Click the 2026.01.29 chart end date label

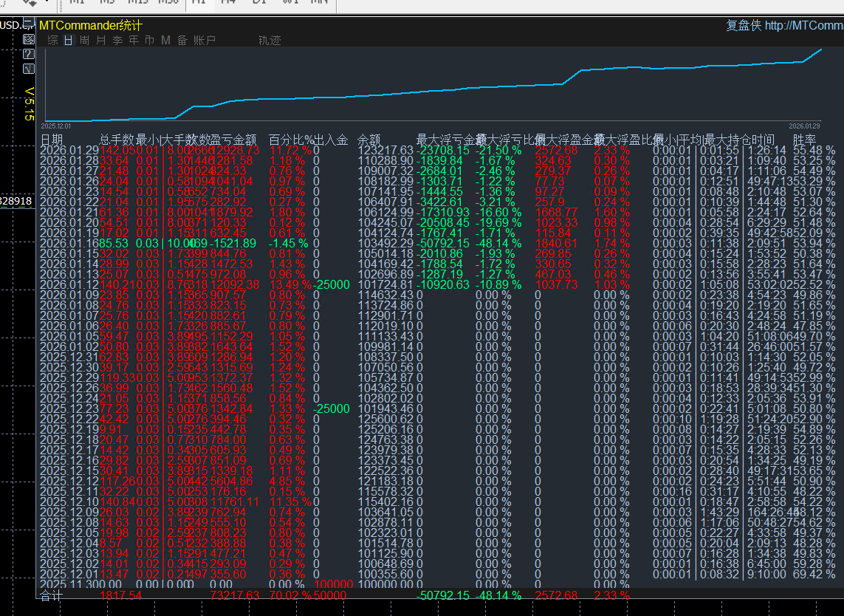click(x=805, y=126)
